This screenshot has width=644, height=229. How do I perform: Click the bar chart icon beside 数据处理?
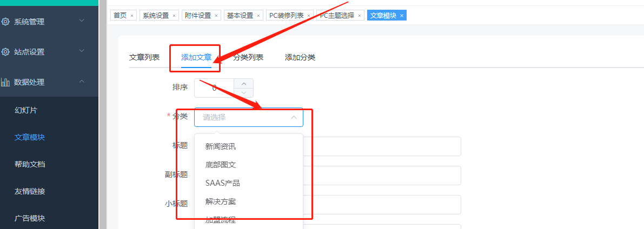[5, 82]
